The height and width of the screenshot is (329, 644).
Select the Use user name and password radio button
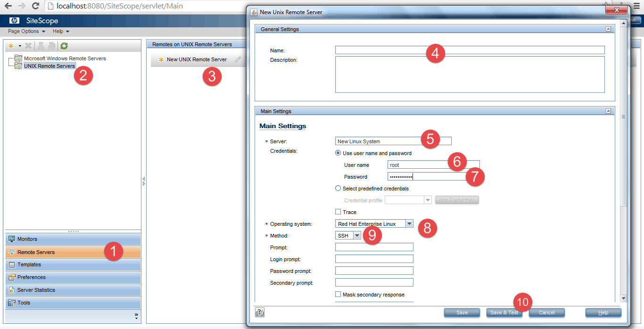click(338, 153)
